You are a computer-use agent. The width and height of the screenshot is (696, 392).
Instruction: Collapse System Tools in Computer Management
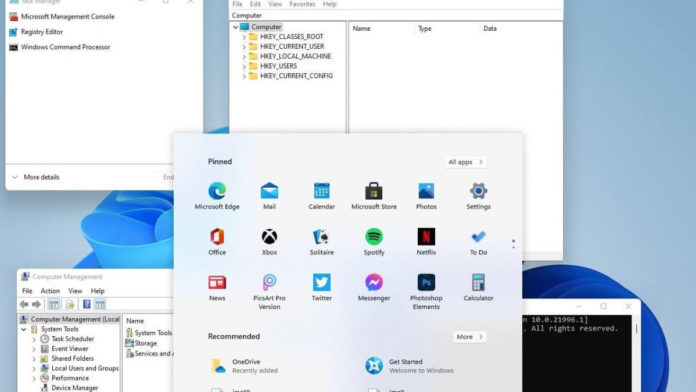coord(24,329)
